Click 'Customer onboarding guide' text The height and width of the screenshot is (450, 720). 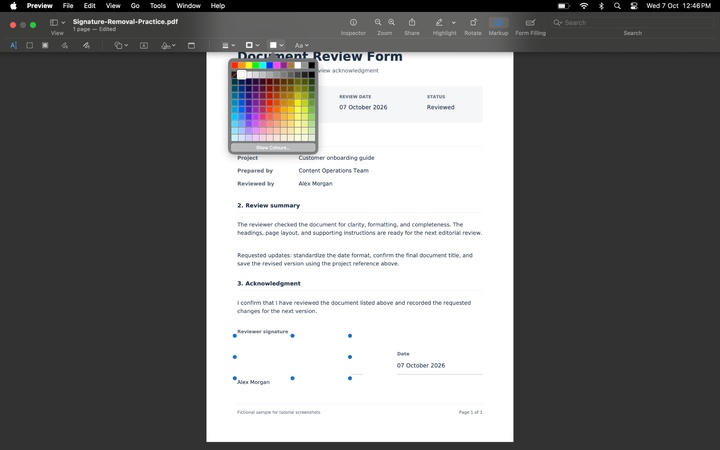(336, 158)
